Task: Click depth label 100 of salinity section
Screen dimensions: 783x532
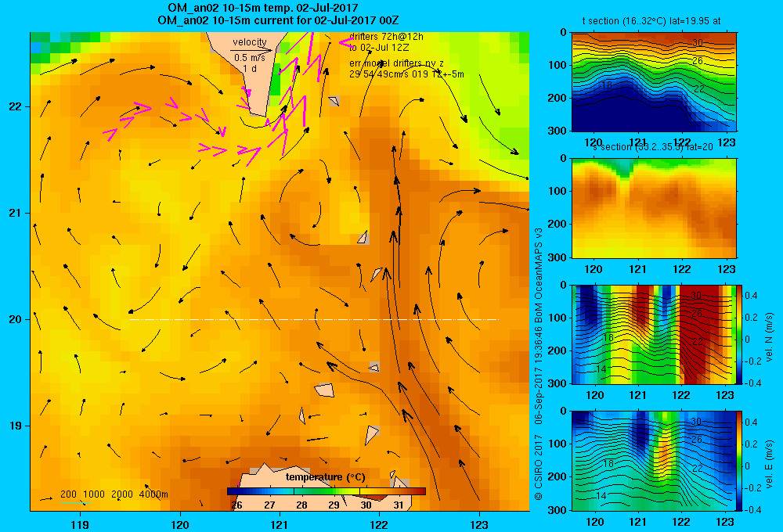Action: [557, 191]
